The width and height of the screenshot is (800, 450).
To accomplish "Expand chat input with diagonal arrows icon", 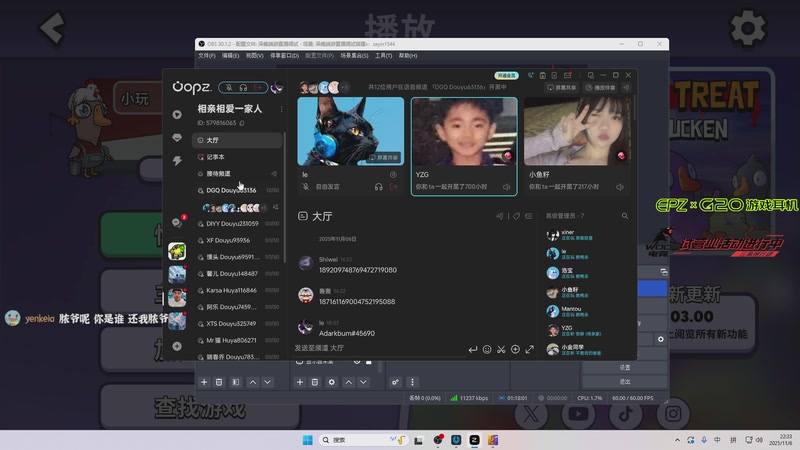I will click(530, 349).
